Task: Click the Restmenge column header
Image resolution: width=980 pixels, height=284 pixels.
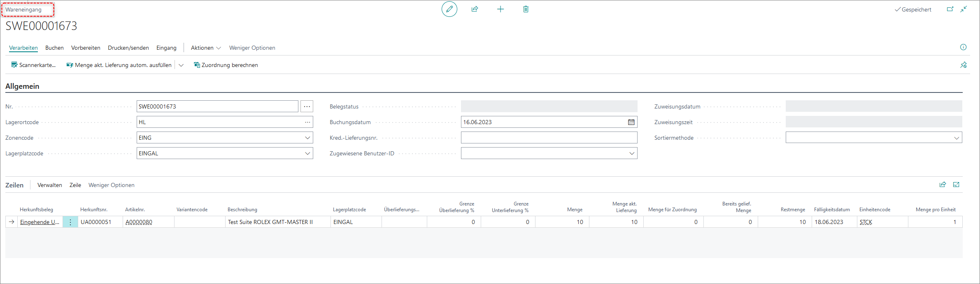Action: click(x=793, y=210)
